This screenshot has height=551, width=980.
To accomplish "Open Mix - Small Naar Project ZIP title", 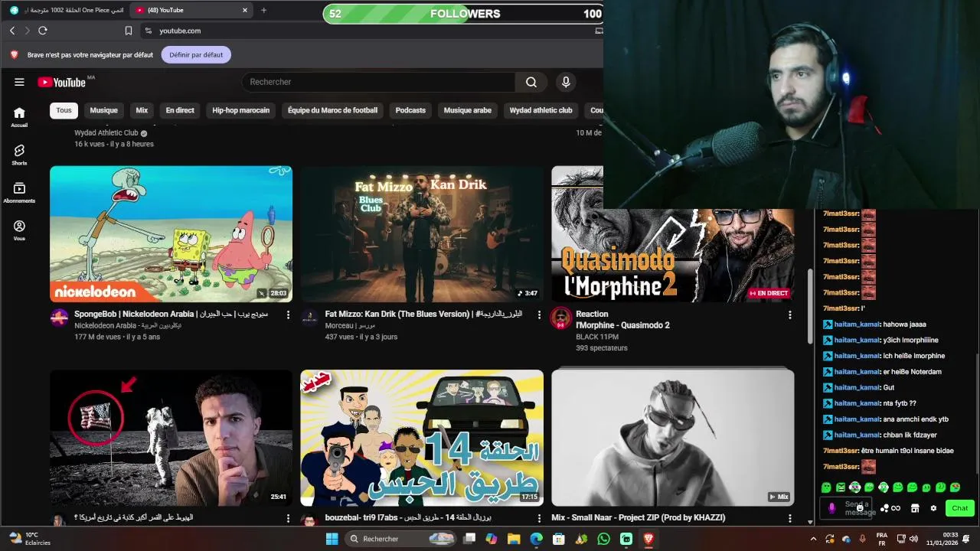I will [638, 517].
